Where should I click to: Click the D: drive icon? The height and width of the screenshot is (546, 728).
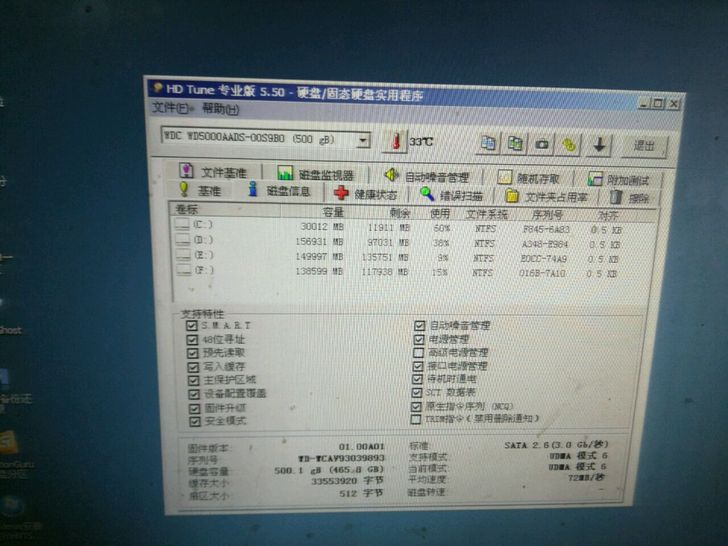(x=183, y=240)
